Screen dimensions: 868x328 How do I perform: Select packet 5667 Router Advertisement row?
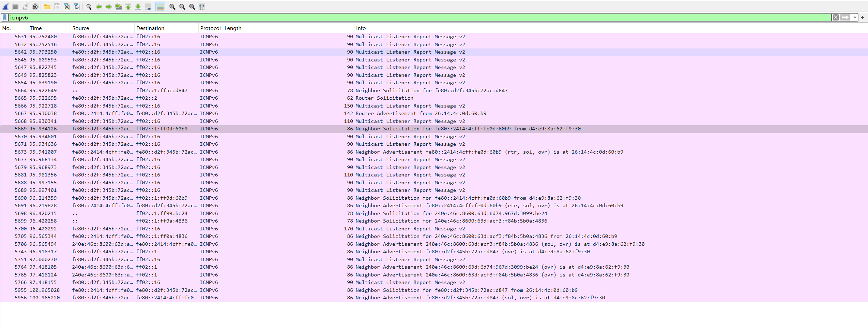click(x=434, y=113)
